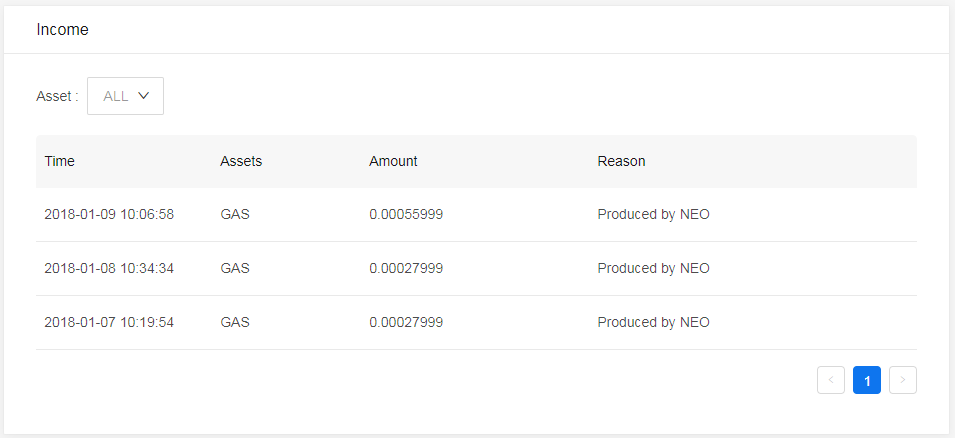Select the 2018-01-07 10:19:54 row timestamp
Image resolution: width=955 pixels, height=438 pixels.
109,322
